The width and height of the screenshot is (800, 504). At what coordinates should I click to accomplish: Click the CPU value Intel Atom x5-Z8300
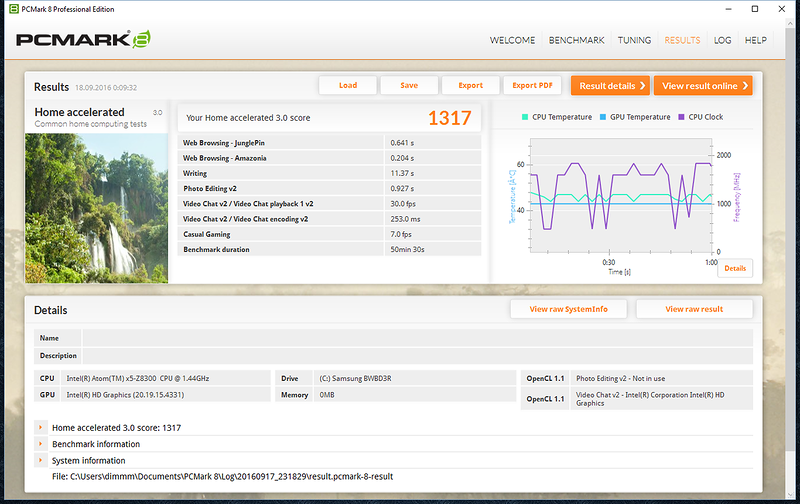coord(138,379)
